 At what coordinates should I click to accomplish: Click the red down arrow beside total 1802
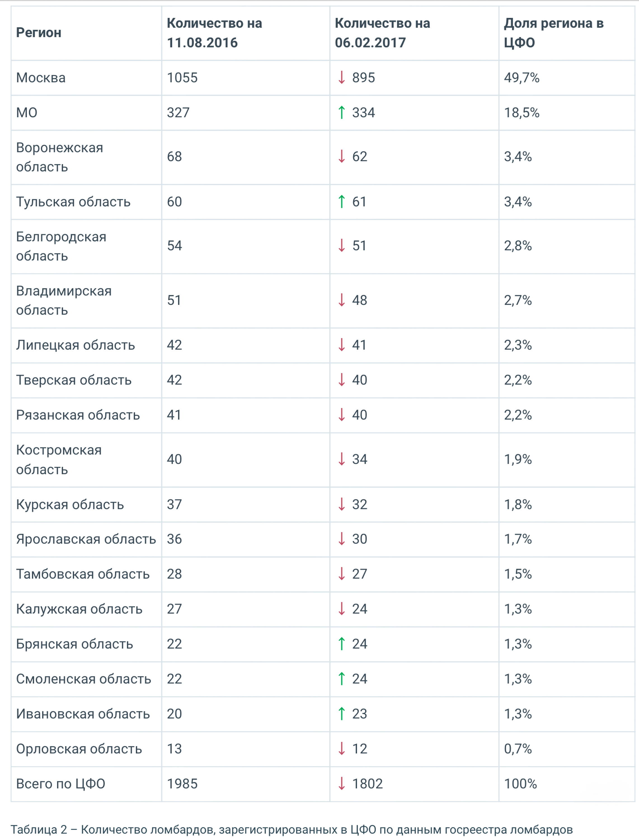pyautogui.click(x=342, y=784)
